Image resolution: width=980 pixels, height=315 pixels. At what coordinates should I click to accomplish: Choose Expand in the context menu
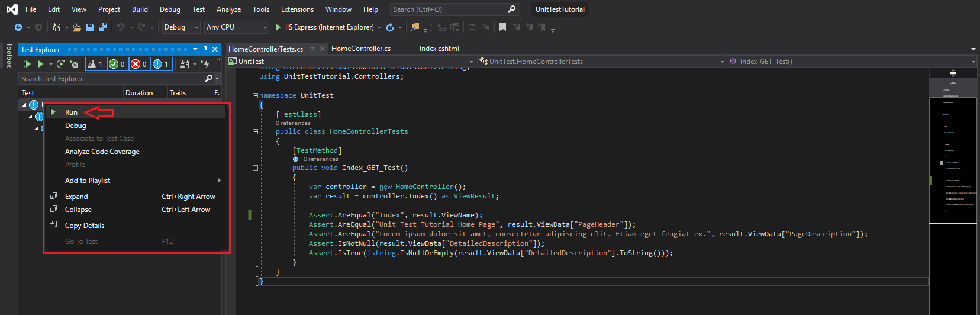click(135, 197)
